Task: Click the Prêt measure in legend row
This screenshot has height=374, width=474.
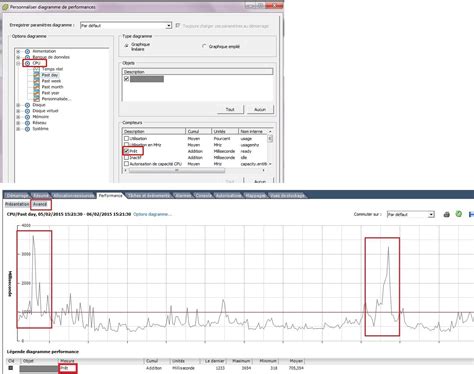Action: (x=65, y=368)
